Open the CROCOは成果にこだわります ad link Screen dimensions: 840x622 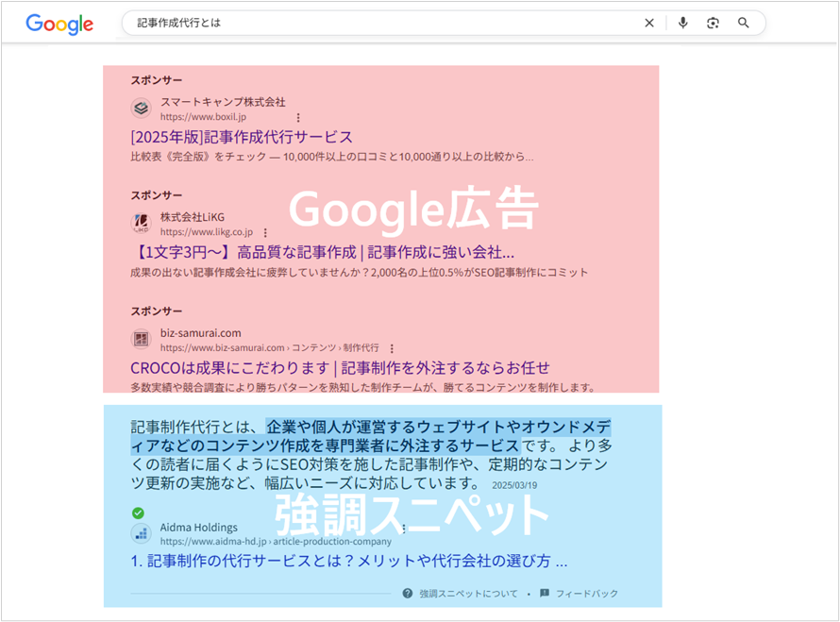[x=340, y=368]
